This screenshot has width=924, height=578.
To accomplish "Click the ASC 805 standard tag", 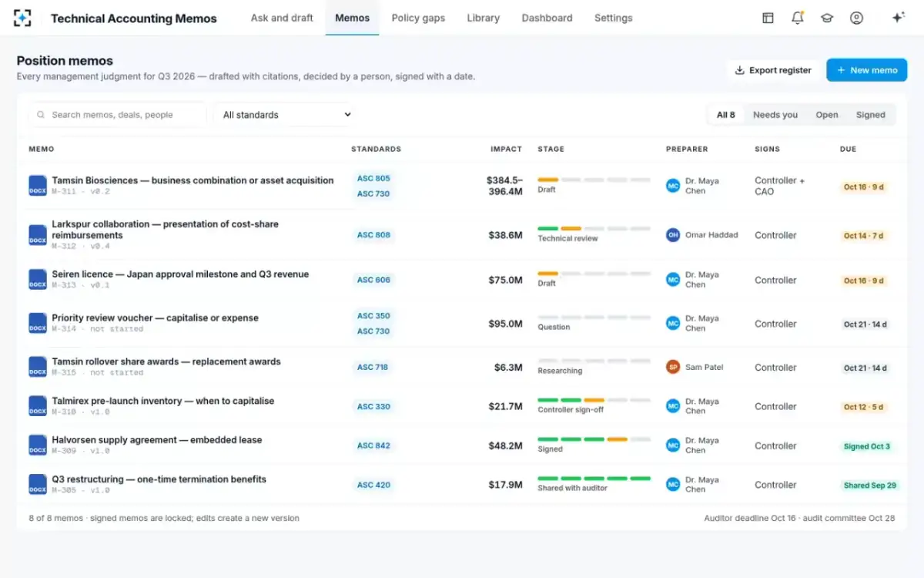I will tap(373, 178).
